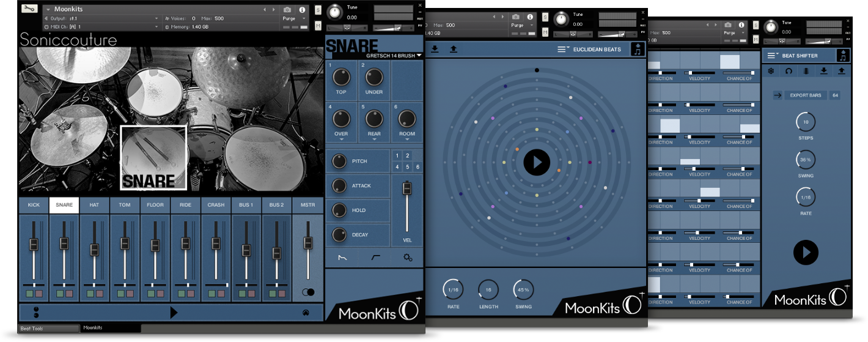The height and width of the screenshot is (342, 868).
Task: Toggle the green button on SNARE channel
Action: click(x=59, y=294)
